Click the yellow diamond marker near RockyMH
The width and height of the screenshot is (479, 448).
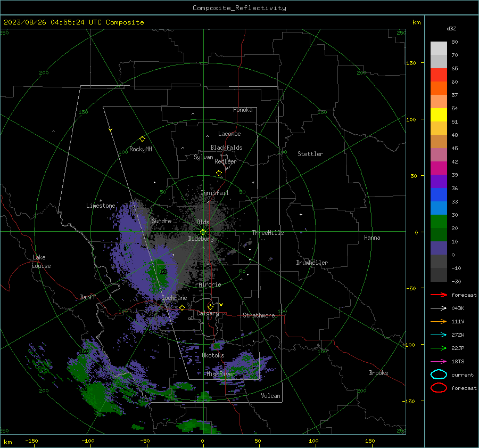point(142,139)
